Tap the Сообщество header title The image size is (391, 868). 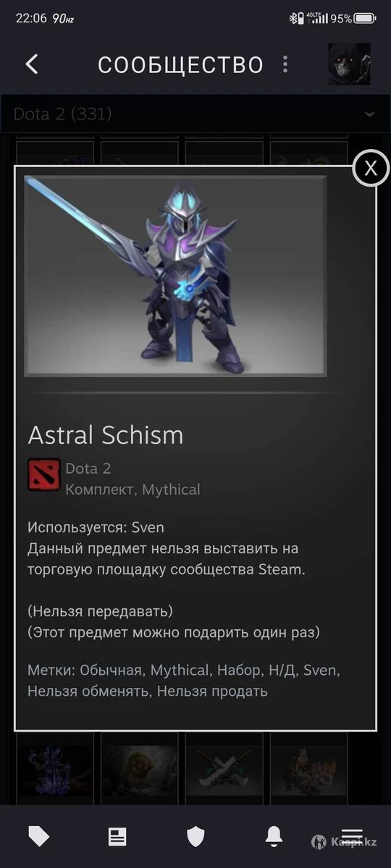[180, 64]
